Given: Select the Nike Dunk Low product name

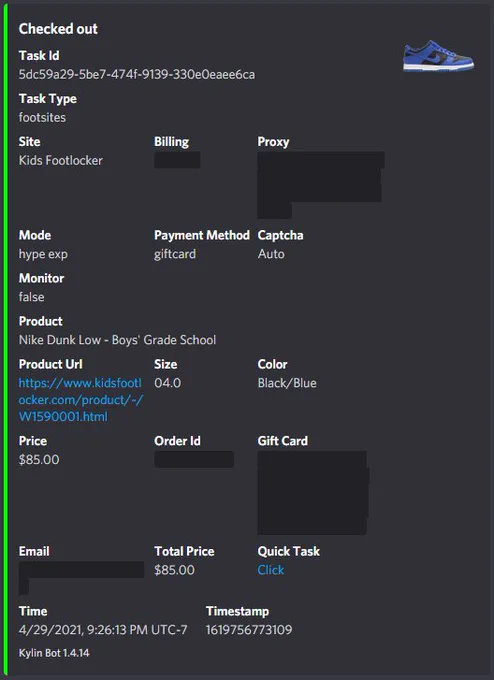Looking at the screenshot, I should (117, 340).
